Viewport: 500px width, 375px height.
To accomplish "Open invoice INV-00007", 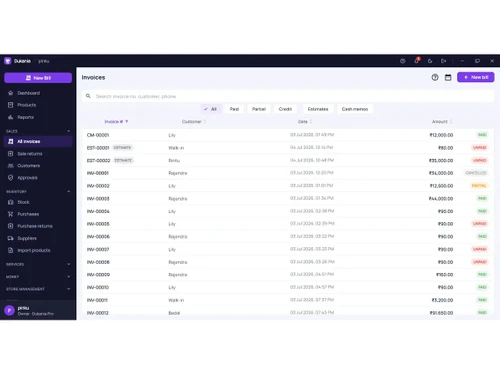I will [288, 249].
